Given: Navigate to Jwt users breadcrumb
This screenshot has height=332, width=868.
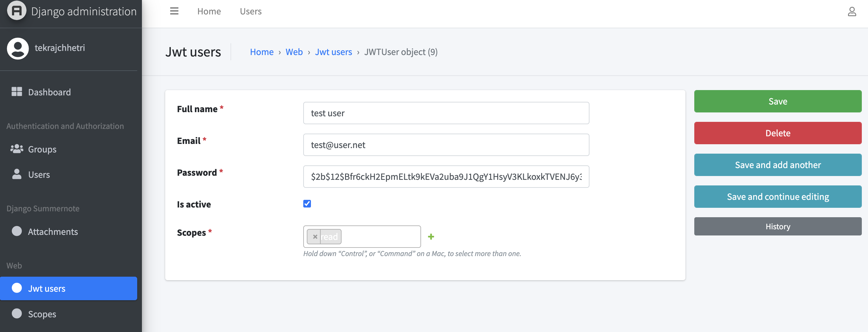Looking at the screenshot, I should [x=333, y=51].
